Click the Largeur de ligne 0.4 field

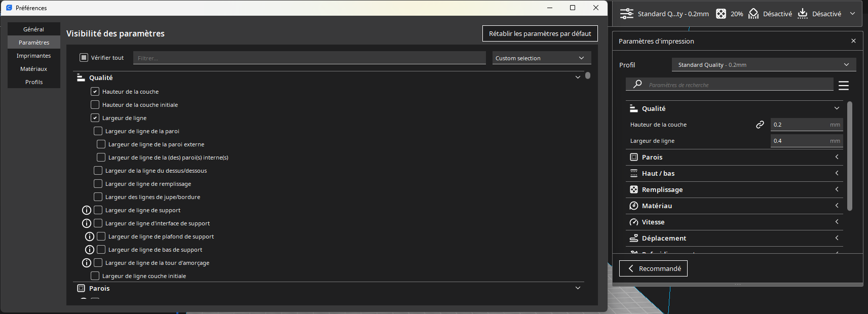coord(807,141)
